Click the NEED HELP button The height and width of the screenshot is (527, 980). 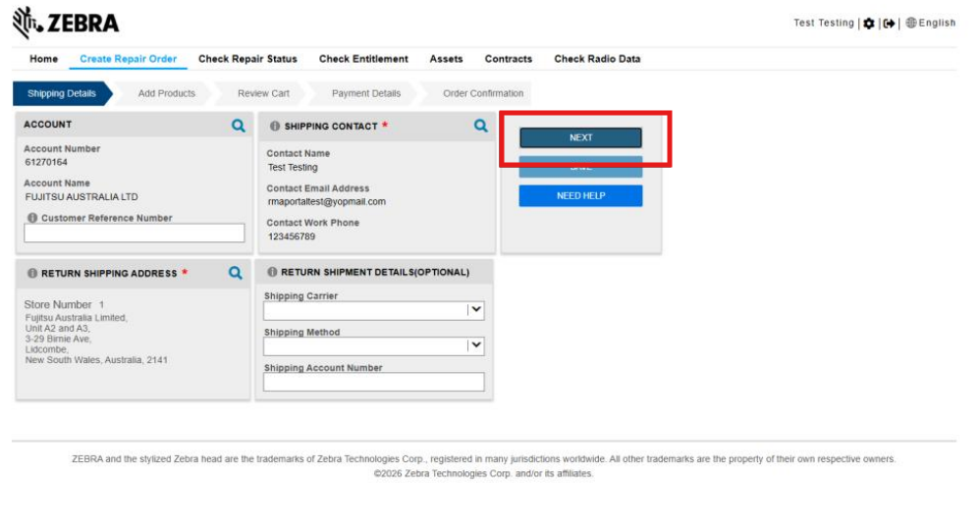pyautogui.click(x=580, y=196)
